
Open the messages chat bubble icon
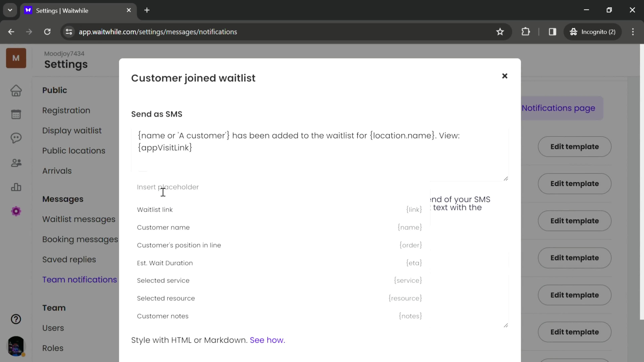(16, 138)
